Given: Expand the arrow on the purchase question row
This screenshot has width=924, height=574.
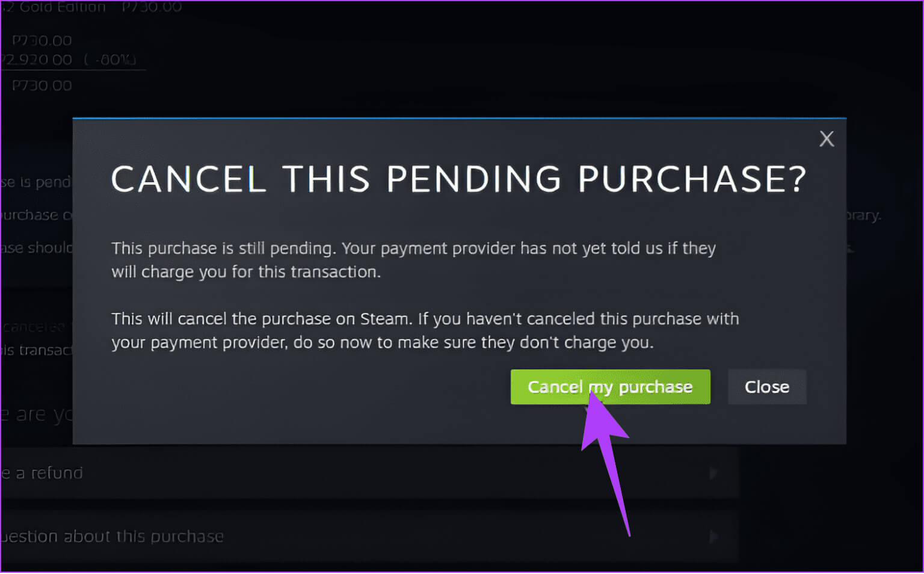Looking at the screenshot, I should (713, 536).
